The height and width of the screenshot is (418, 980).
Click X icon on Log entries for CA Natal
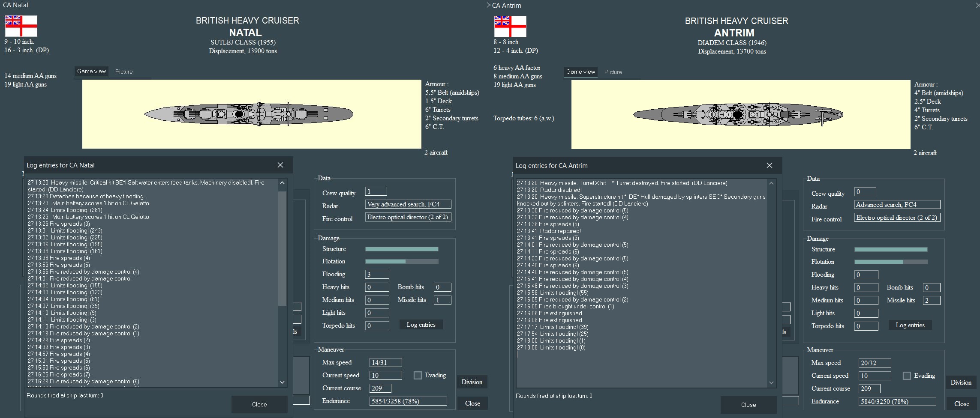tap(280, 165)
